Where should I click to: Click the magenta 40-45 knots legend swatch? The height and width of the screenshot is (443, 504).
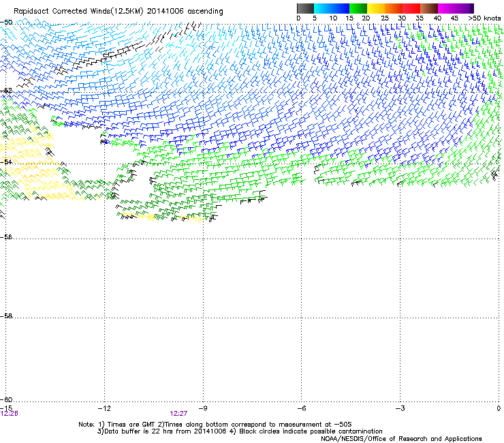click(447, 8)
